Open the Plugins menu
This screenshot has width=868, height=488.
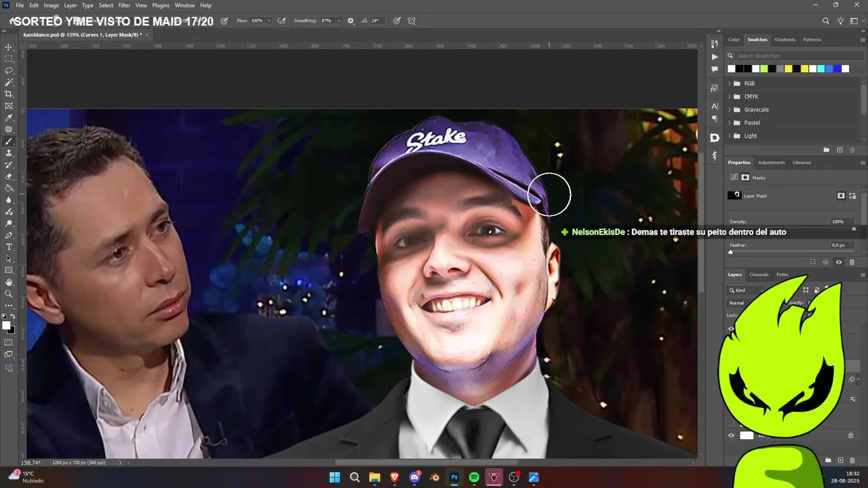[x=161, y=5]
